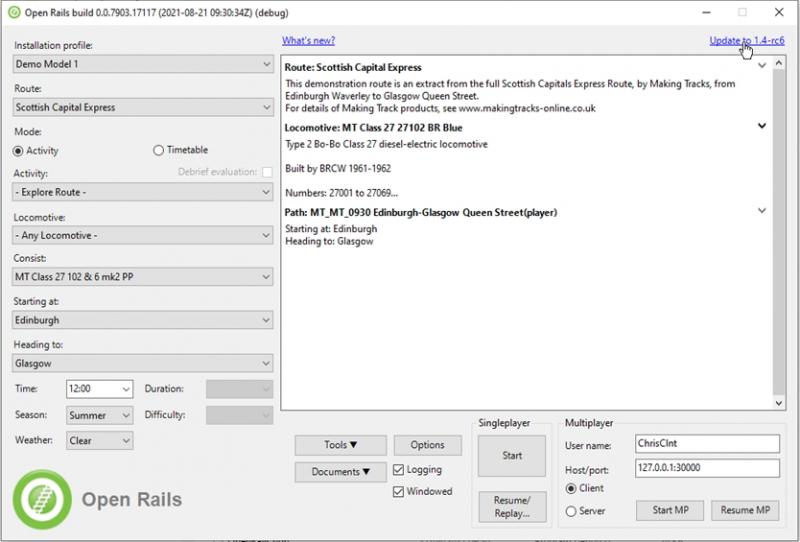Screen dimensions: 800x542
Task: Select the Activity mode radio button
Action: 18,151
